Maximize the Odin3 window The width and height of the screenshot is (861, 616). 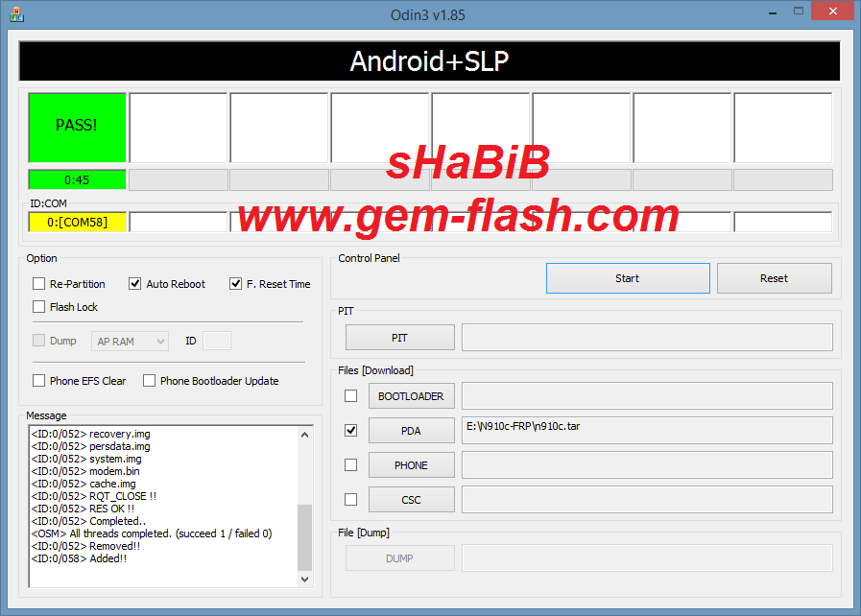[799, 11]
